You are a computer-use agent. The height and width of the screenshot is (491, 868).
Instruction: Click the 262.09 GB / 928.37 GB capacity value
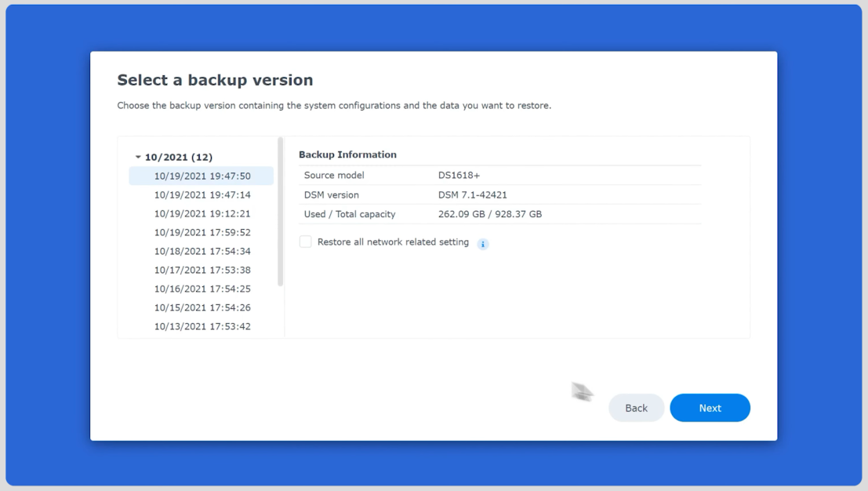point(490,214)
